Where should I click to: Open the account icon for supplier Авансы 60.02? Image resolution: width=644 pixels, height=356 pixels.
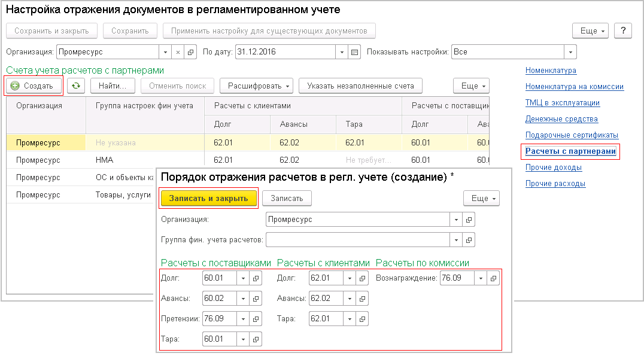pyautogui.click(x=256, y=299)
